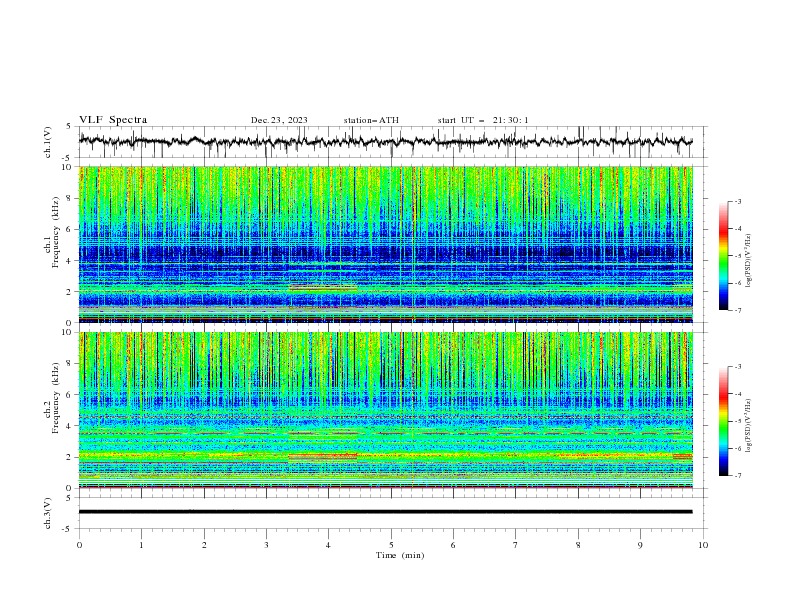Select ch.2 "Frequency (kHz)" axis label
The width and height of the screenshot is (792, 612).
tap(56, 398)
